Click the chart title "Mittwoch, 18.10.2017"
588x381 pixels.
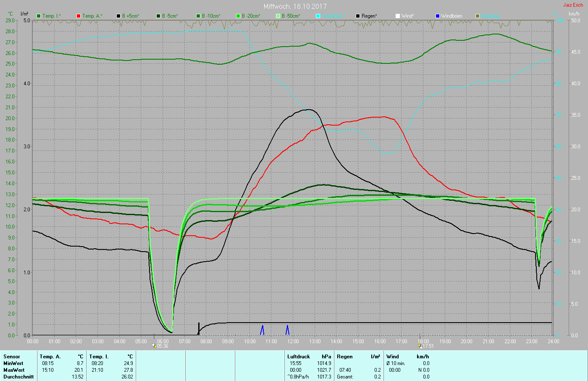[295, 6]
